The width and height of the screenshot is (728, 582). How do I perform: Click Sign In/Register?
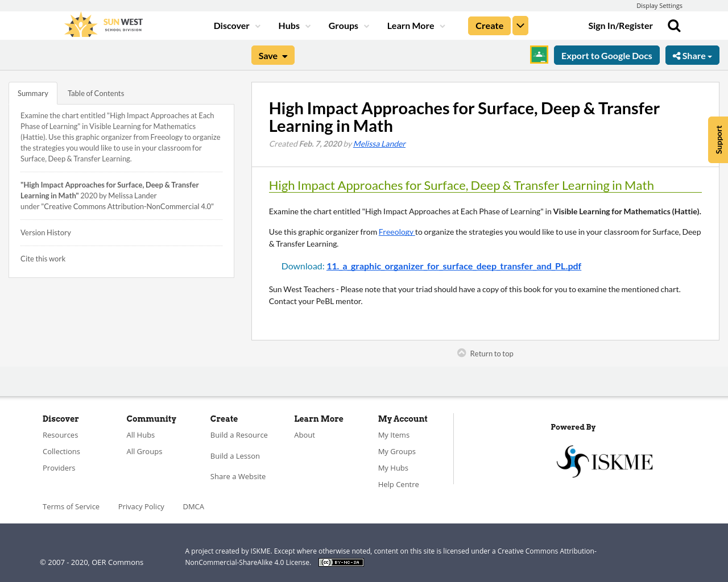[621, 25]
